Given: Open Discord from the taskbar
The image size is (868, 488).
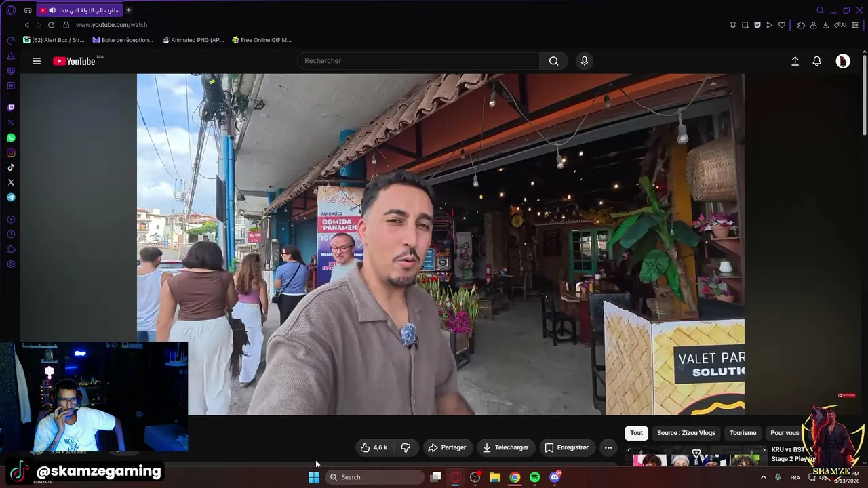Looking at the screenshot, I should click(x=555, y=477).
